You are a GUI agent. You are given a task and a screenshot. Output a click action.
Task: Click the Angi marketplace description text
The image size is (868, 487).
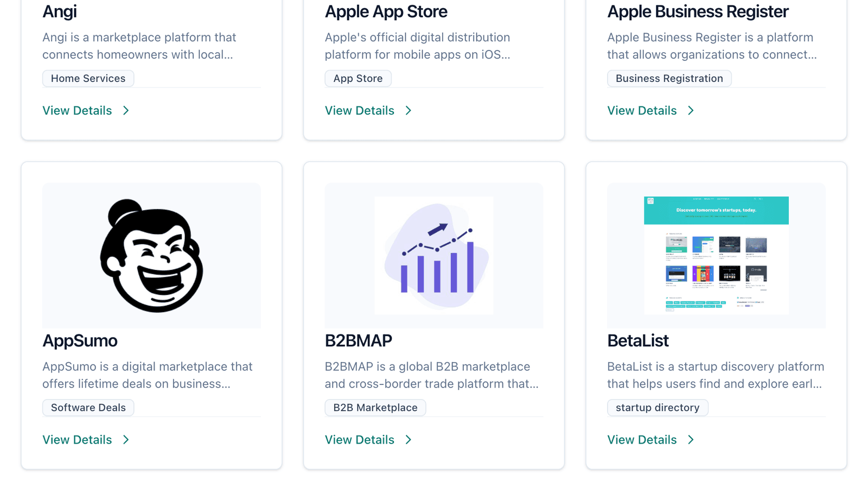click(x=139, y=46)
